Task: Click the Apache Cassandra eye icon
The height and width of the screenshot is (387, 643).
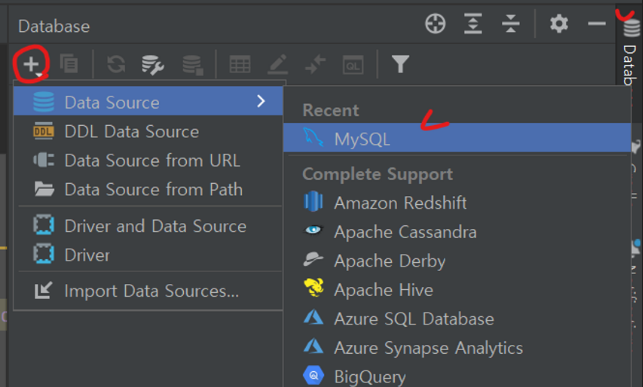Action: tap(313, 230)
